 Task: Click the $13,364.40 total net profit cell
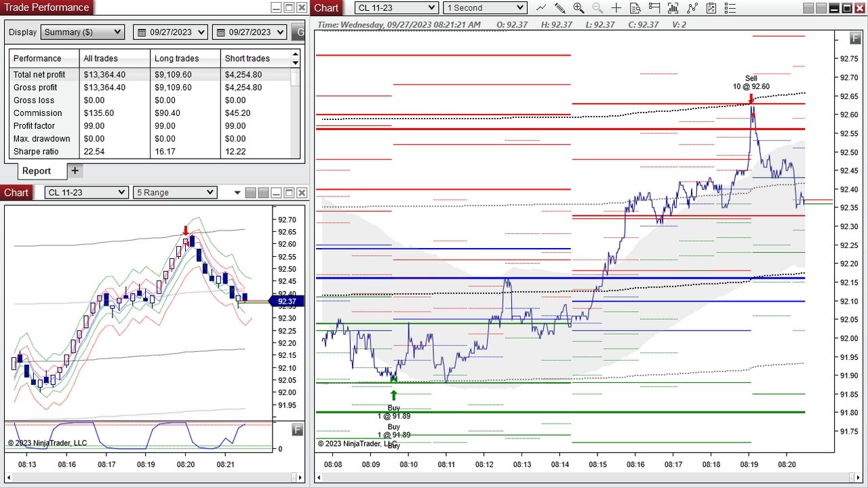point(104,75)
